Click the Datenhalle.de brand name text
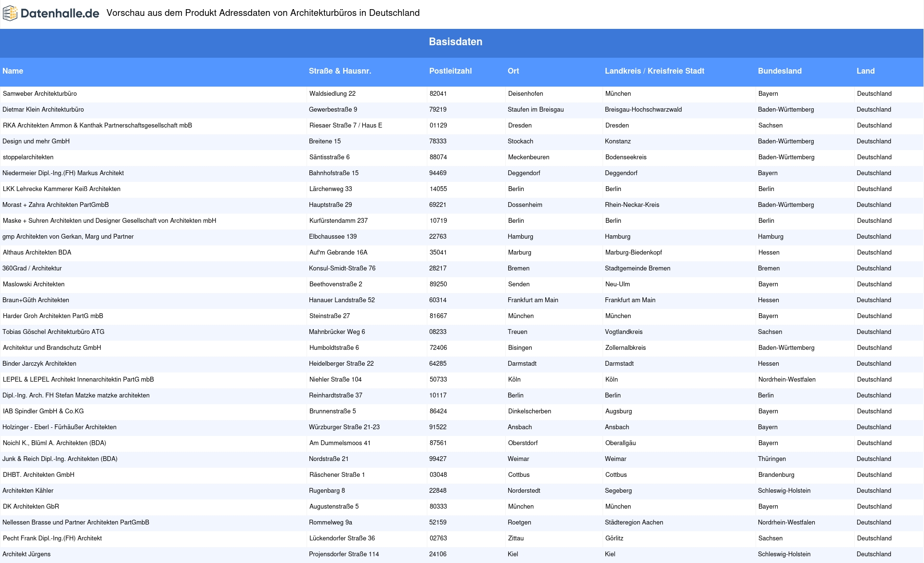Screen dimensions: 924x563 60,13
